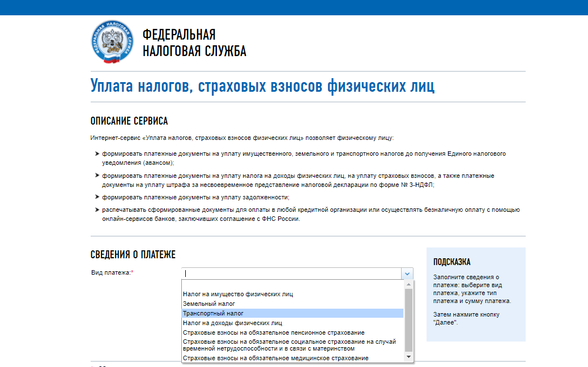Select Налог на имущество физических лиц
The width and height of the screenshot is (588, 367).
[292, 295]
